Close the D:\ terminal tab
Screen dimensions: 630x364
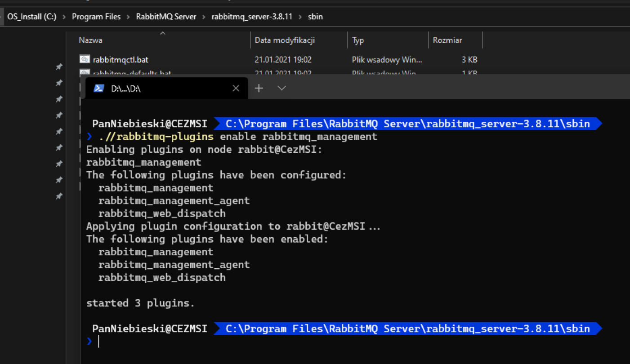(236, 89)
